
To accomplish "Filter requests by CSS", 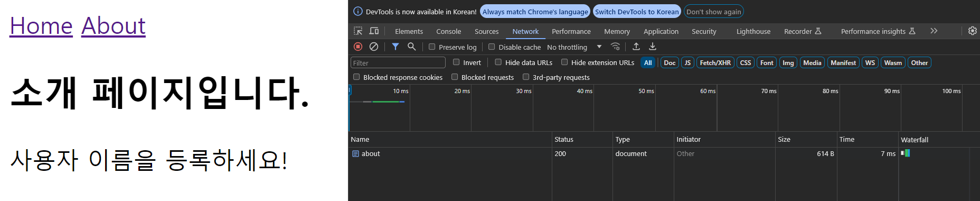I will [x=746, y=62].
